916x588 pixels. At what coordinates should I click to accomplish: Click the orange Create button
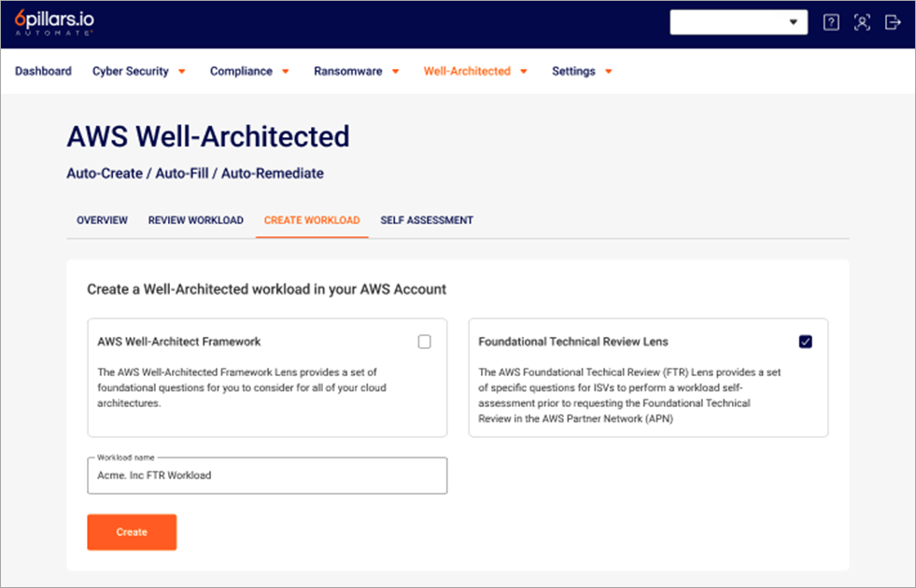point(132,532)
